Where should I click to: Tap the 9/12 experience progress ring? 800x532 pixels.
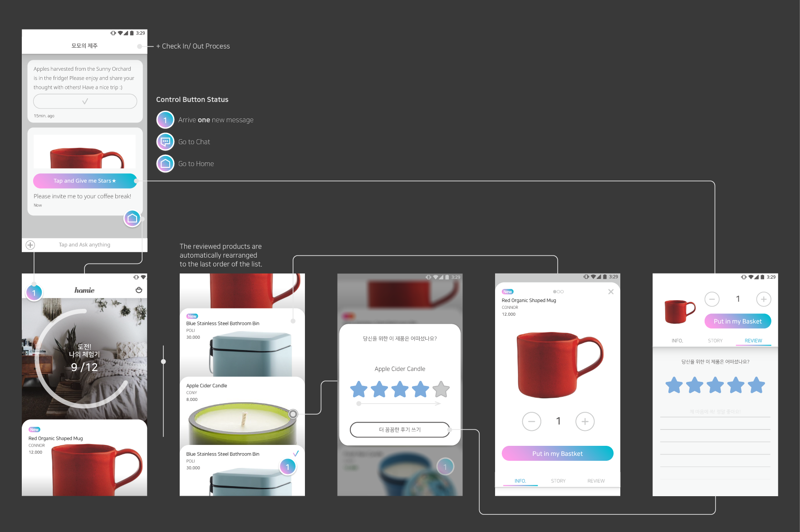(x=84, y=358)
